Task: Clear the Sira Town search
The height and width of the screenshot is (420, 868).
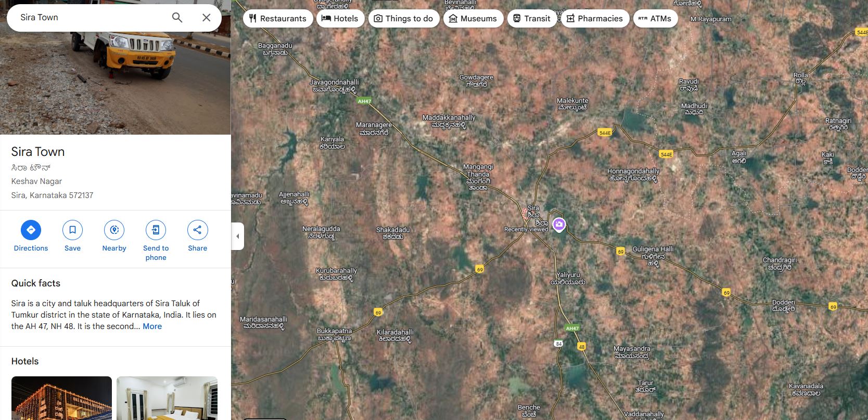Action: [x=206, y=18]
